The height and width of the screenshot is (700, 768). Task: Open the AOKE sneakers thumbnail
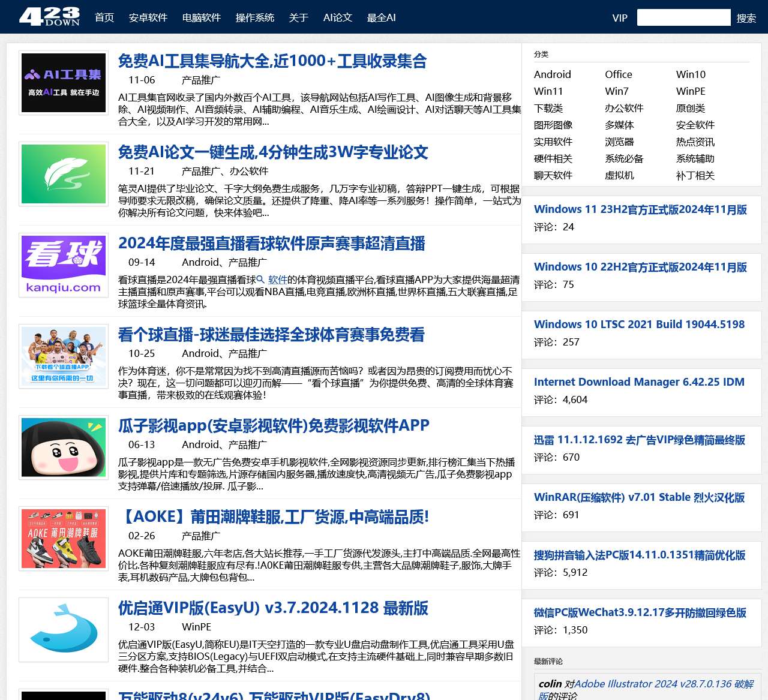click(64, 539)
